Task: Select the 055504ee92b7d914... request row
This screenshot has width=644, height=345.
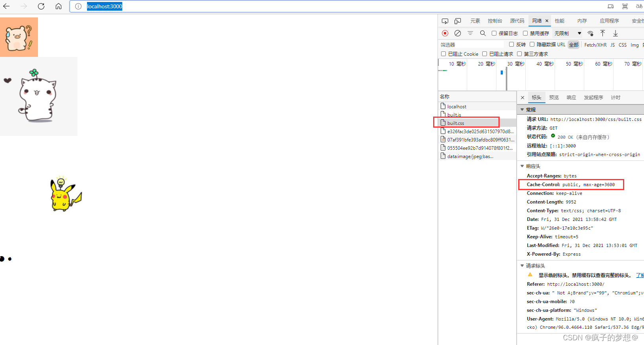Action: 477,148
